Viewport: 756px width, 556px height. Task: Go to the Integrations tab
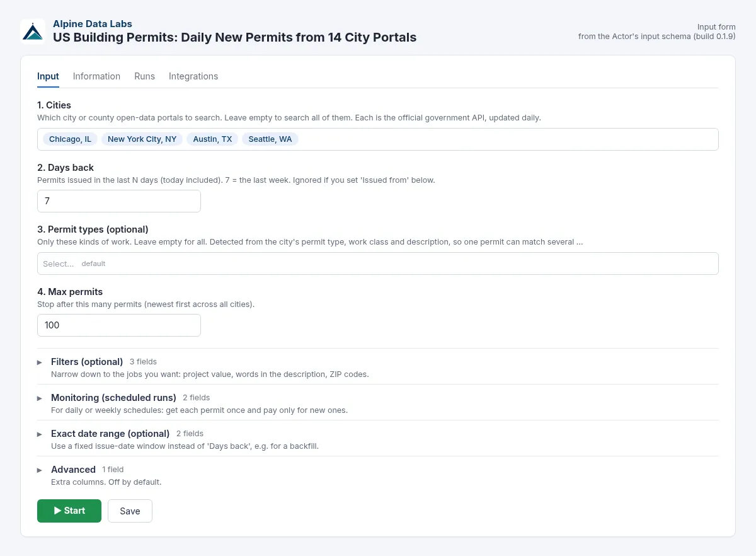coord(193,76)
